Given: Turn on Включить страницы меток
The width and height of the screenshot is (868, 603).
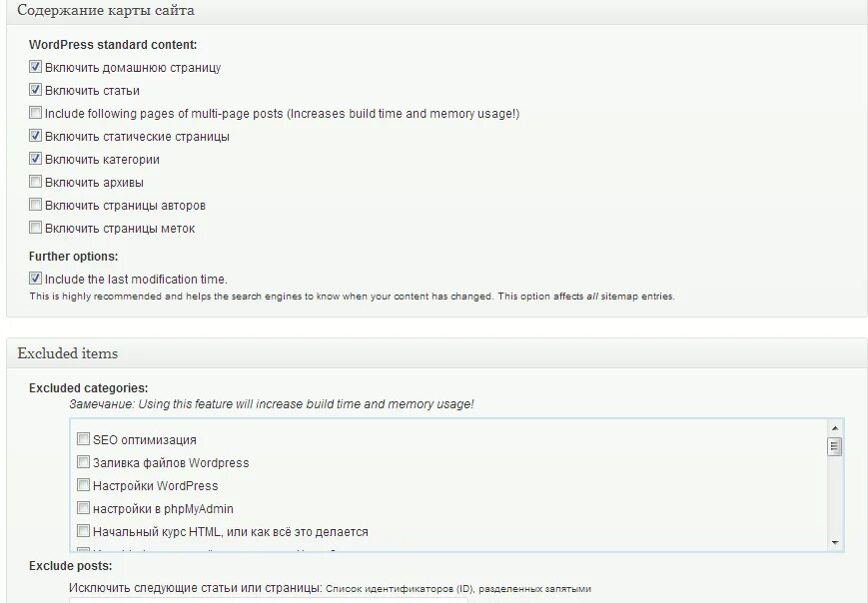Looking at the screenshot, I should [36, 229].
